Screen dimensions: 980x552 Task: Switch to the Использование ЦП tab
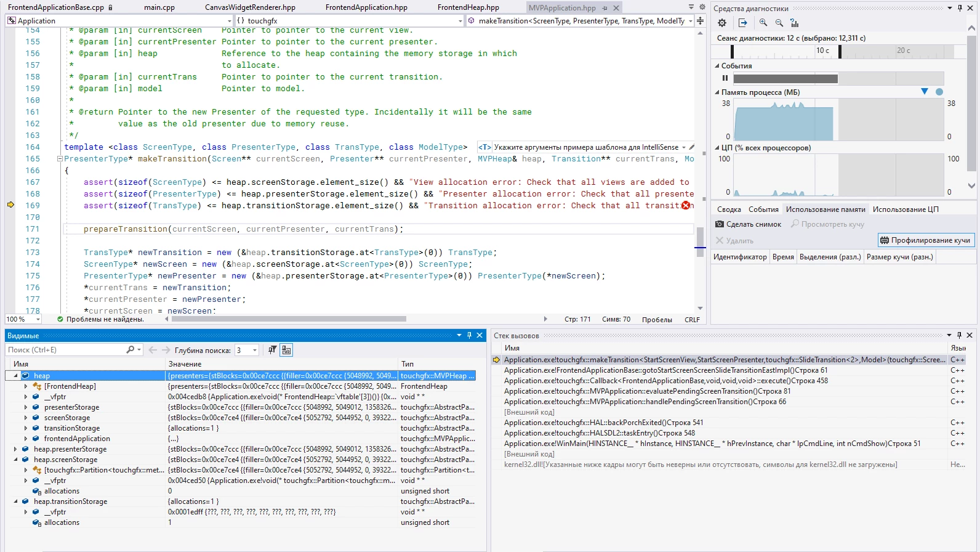[x=906, y=209]
